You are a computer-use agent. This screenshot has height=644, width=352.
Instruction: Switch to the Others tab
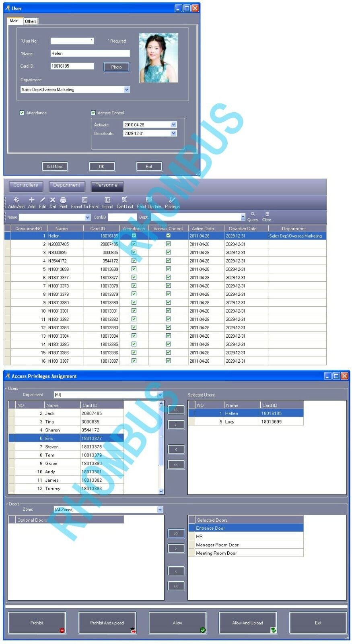[31, 21]
